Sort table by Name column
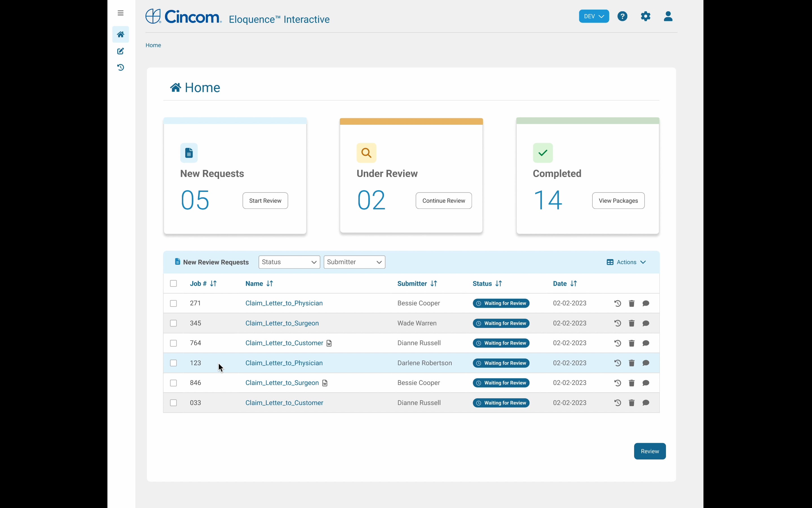This screenshot has height=508, width=812. coord(259,284)
